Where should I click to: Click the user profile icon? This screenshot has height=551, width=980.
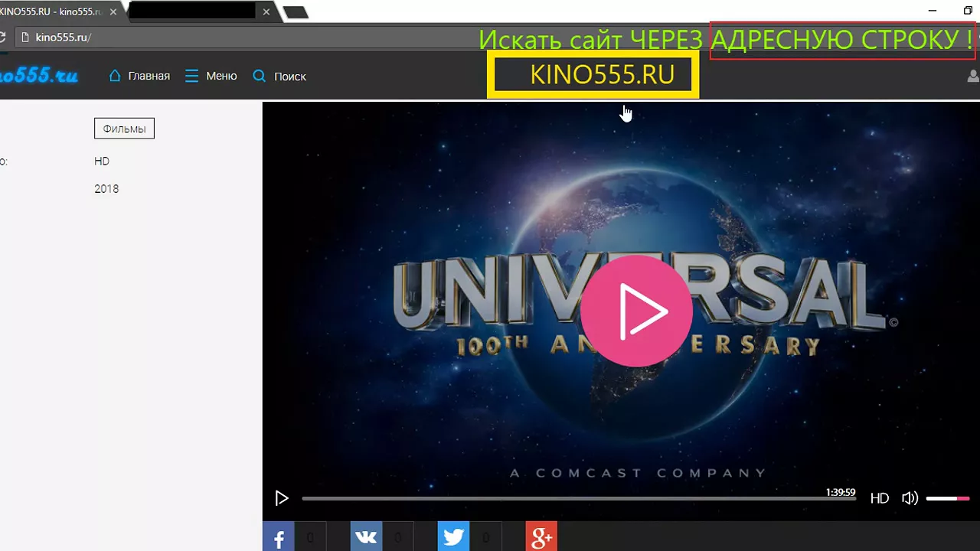tap(973, 76)
